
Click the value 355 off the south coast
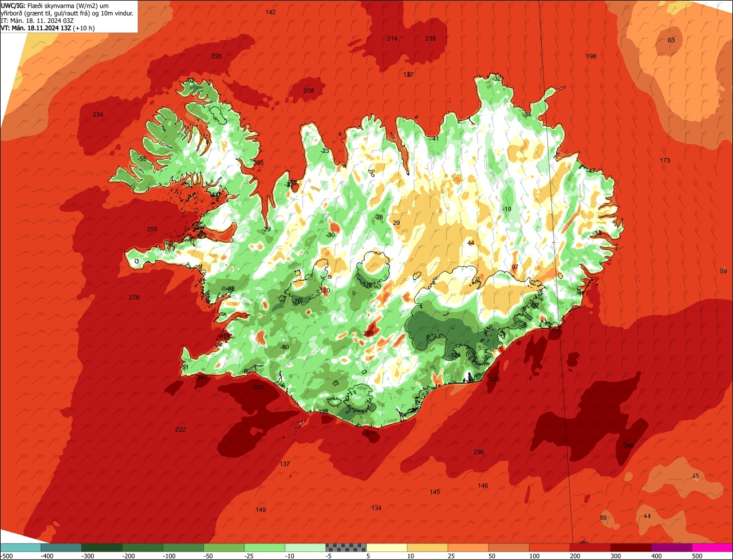(x=258, y=387)
